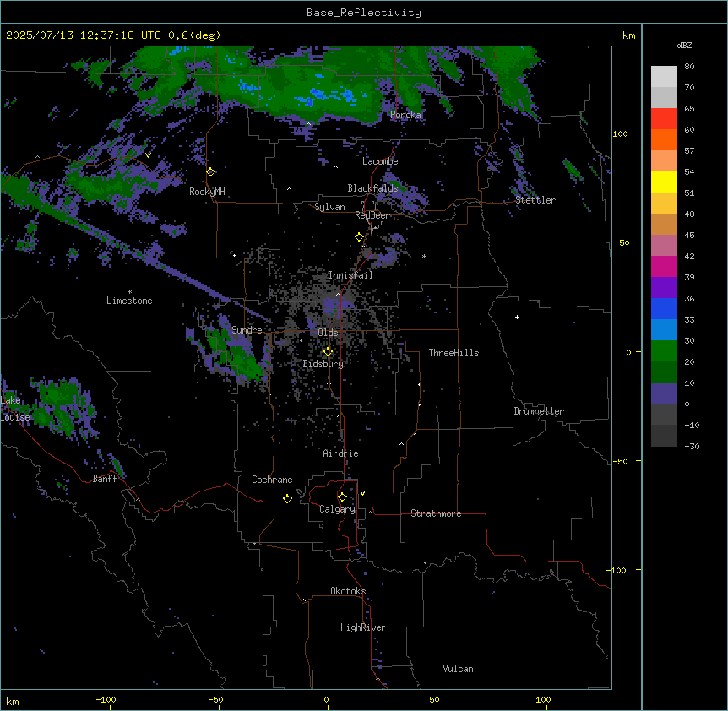Click the yellow diamond marker south of RedDeer
The height and width of the screenshot is (711, 728).
tap(360, 237)
